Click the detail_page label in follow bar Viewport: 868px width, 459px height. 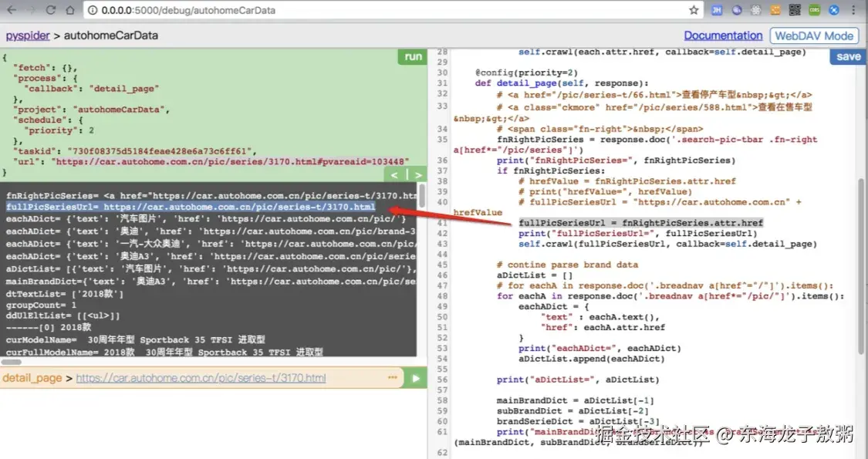pyautogui.click(x=32, y=378)
